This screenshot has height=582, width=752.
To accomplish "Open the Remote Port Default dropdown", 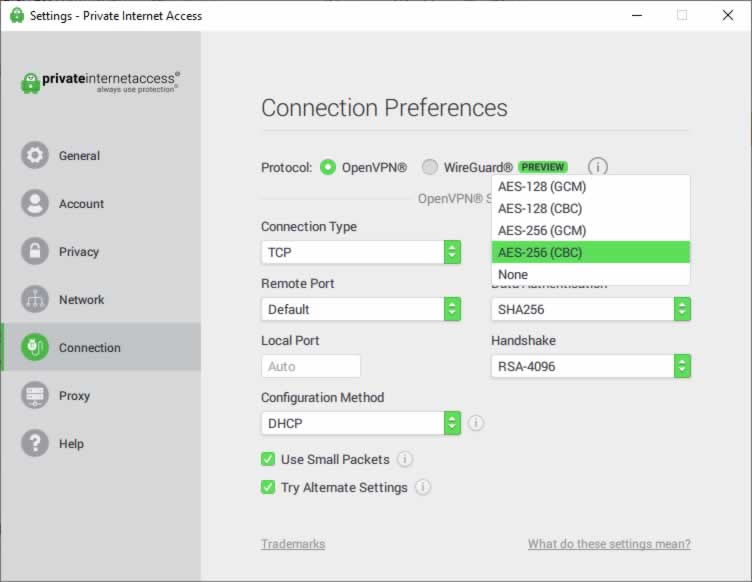I will (361, 309).
